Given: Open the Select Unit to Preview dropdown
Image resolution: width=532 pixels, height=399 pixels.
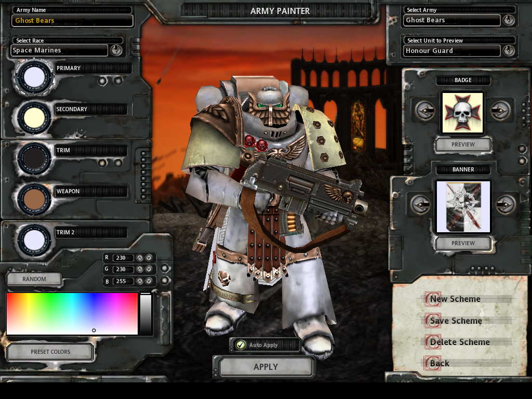Looking at the screenshot, I should click(509, 50).
